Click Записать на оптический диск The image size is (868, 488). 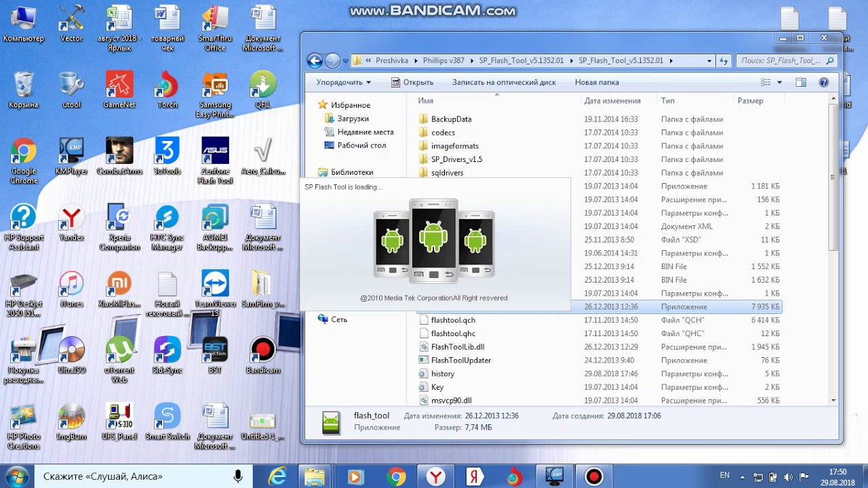504,82
